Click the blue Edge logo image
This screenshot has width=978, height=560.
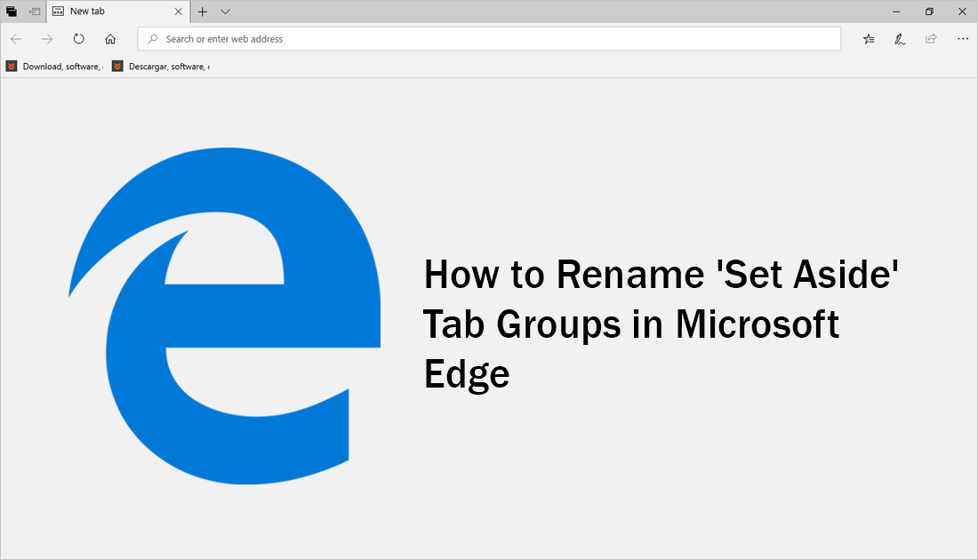(225, 316)
